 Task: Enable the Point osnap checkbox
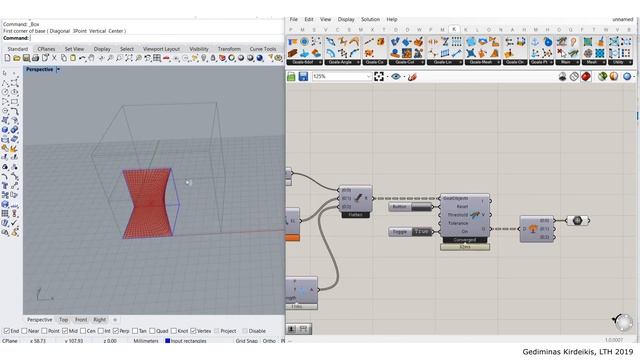click(x=44, y=331)
